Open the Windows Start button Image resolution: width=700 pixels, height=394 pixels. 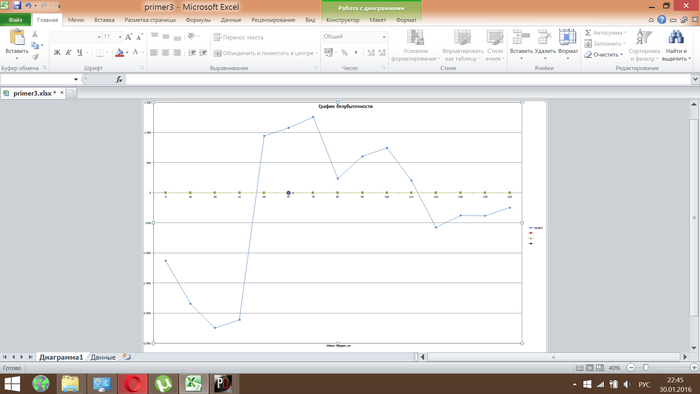pos(12,384)
